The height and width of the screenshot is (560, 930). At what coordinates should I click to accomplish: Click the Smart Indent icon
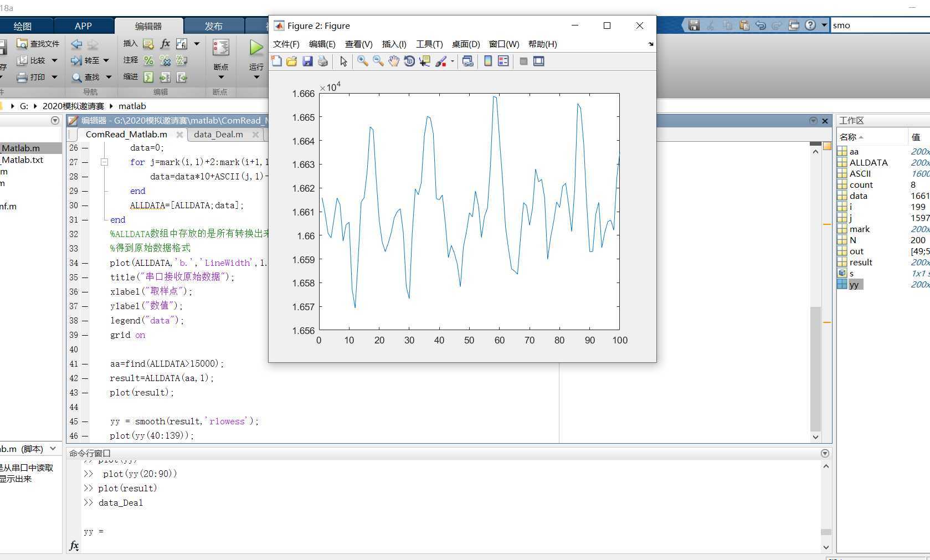point(148,77)
